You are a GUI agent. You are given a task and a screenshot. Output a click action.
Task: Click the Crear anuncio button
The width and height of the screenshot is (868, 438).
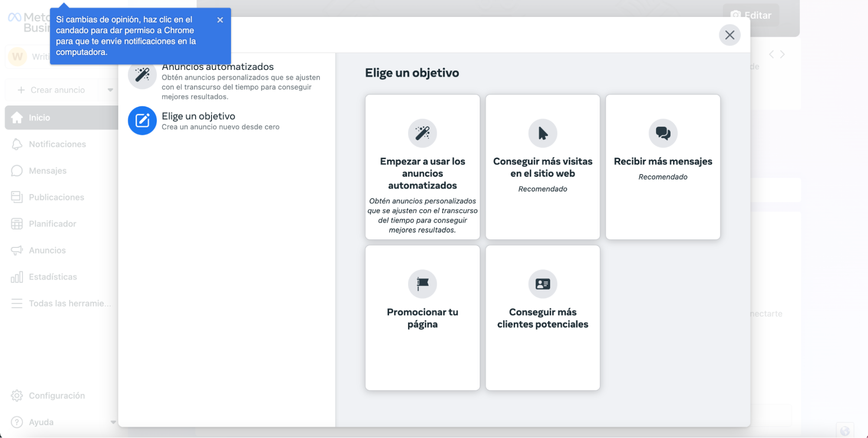pos(52,90)
